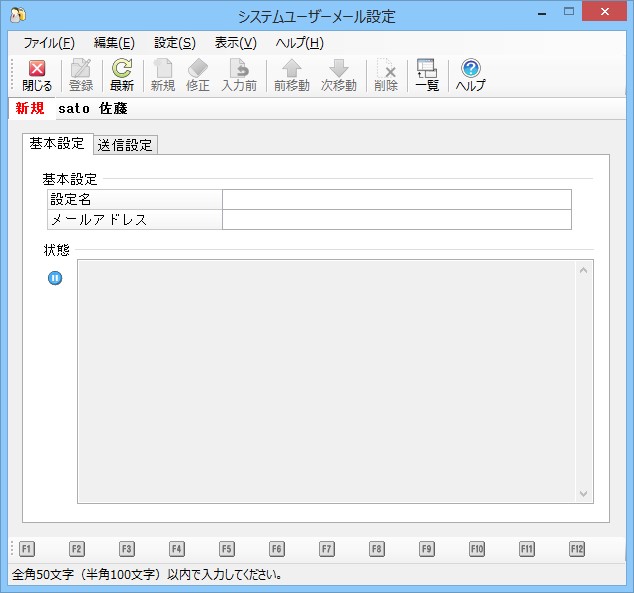Open the 設定(S) menu
634x593 pixels.
click(175, 43)
